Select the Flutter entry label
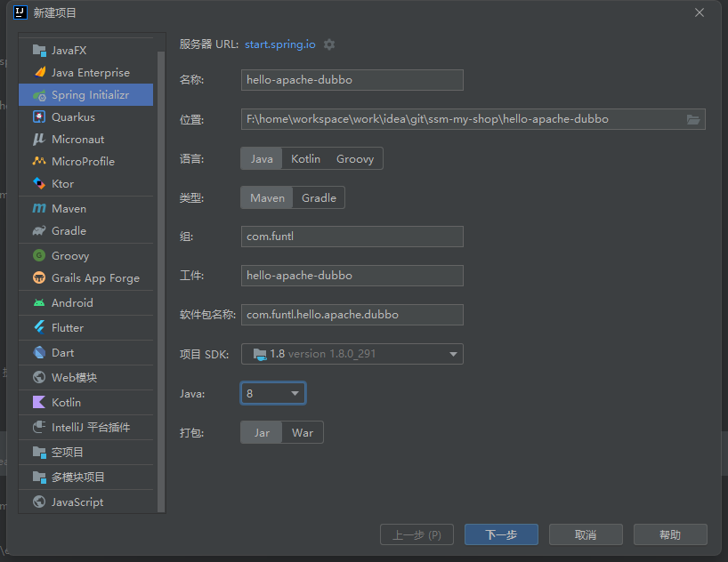This screenshot has width=728, height=562. pos(68,327)
